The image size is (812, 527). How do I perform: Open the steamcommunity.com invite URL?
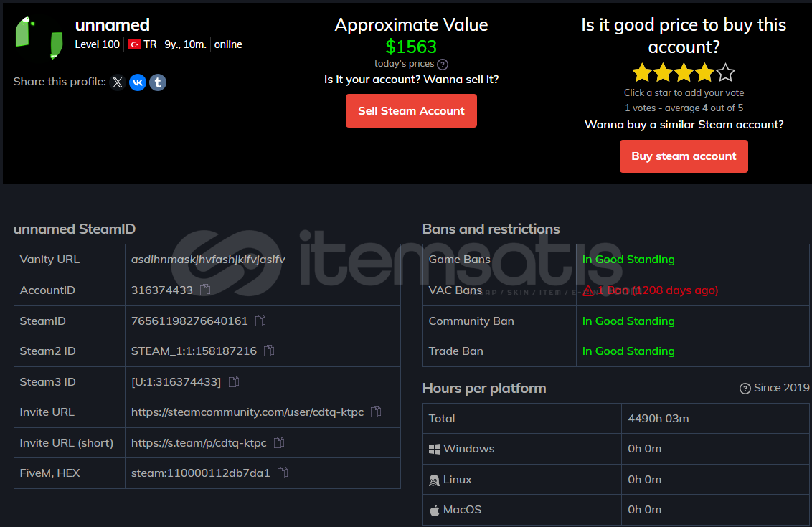tap(247, 412)
